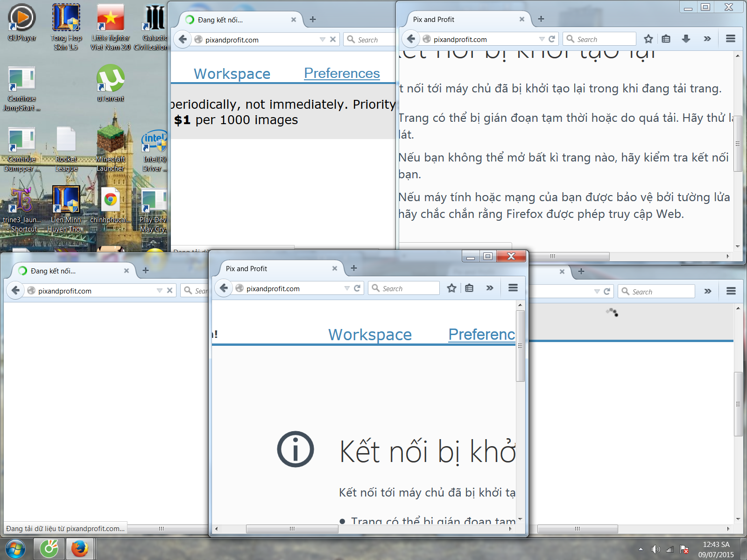This screenshot has height=560, width=747.
Task: Select the Minecraft Launcher desktop icon
Action: tap(111, 148)
